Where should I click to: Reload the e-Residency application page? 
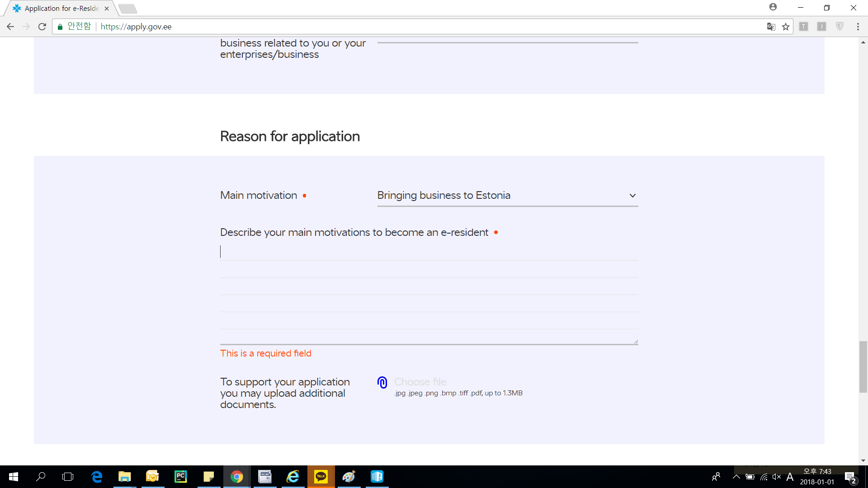42,27
